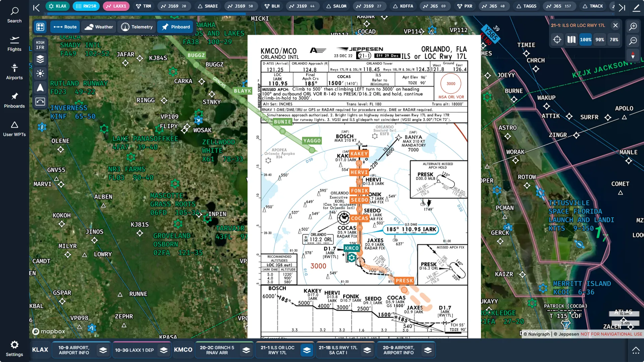Screen dimensions: 644x362
Task: Toggle brightness sun map icon
Action: click(x=40, y=73)
